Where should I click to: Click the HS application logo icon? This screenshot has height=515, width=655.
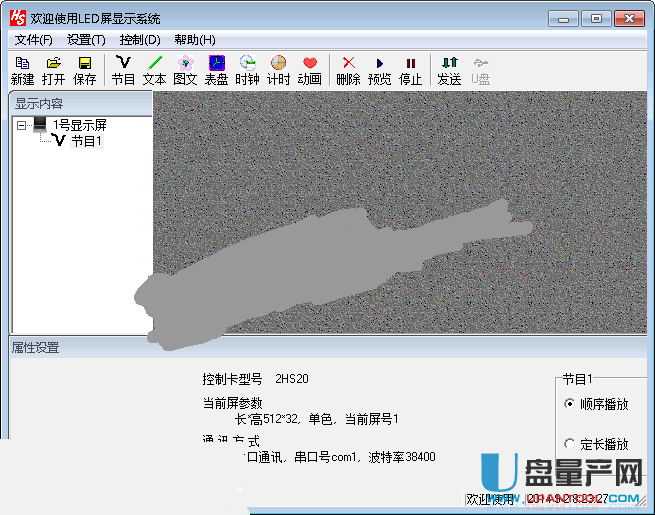[x=18, y=18]
